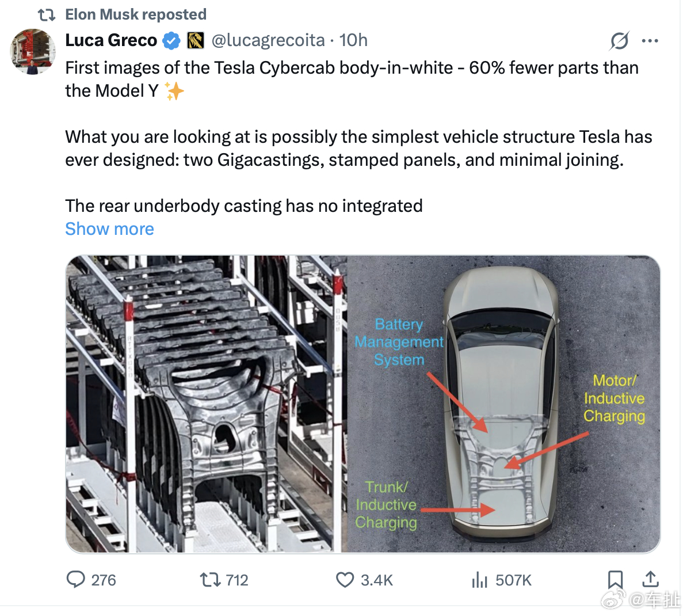
Task: Bookmark this post
Action: tap(615, 579)
